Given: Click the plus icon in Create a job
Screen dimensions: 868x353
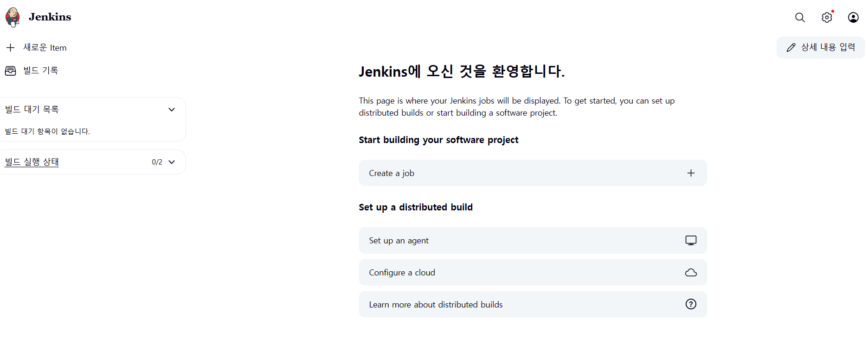Looking at the screenshot, I should coord(691,173).
